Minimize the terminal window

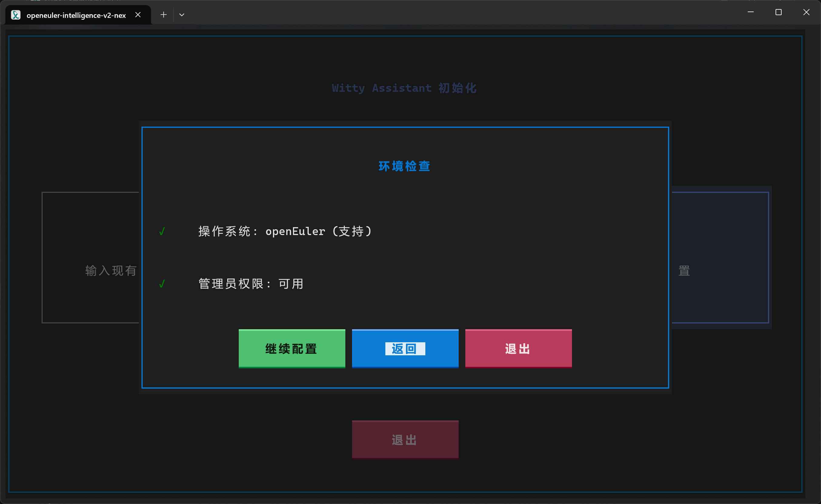click(x=750, y=12)
